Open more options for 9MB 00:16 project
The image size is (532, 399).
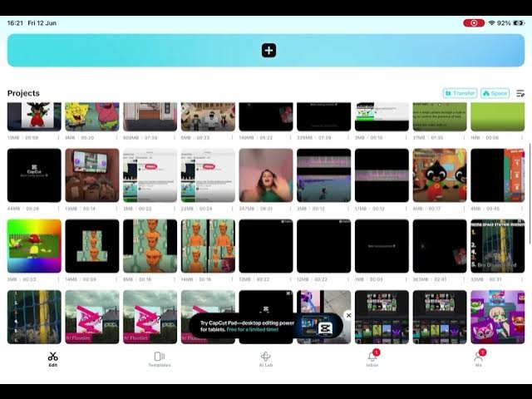[175, 279]
